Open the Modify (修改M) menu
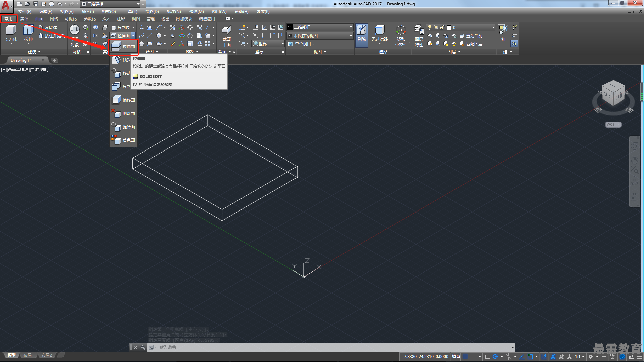The width and height of the screenshot is (644, 362). coord(196,12)
